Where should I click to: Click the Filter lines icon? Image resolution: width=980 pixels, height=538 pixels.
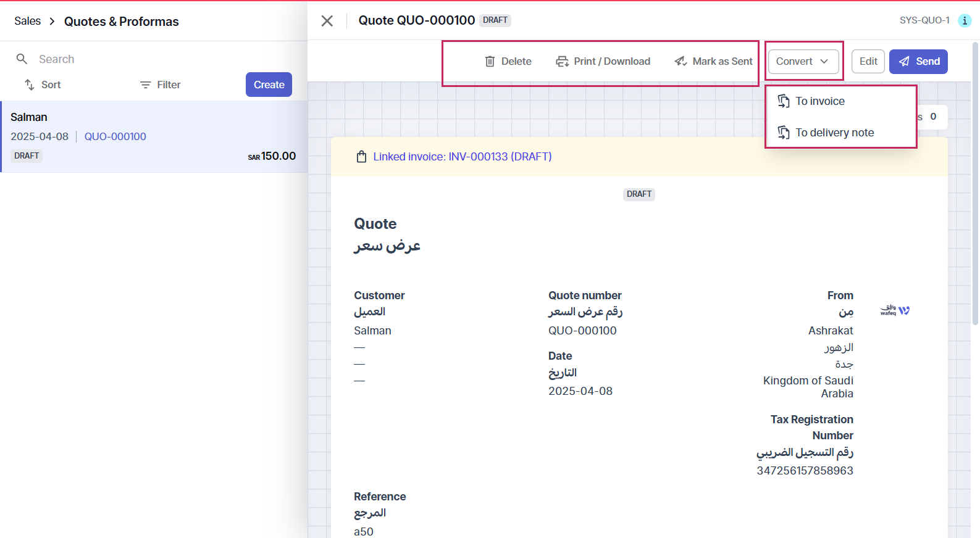tap(145, 85)
